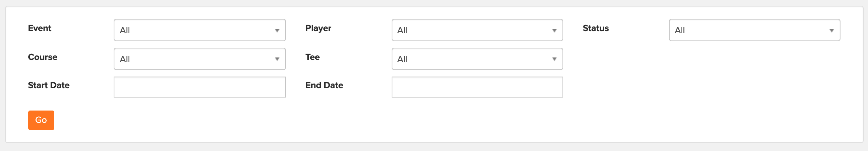Screen dimensions: 868x151
Task: Click the arrow icon in Course combo box
Action: coord(277,59)
